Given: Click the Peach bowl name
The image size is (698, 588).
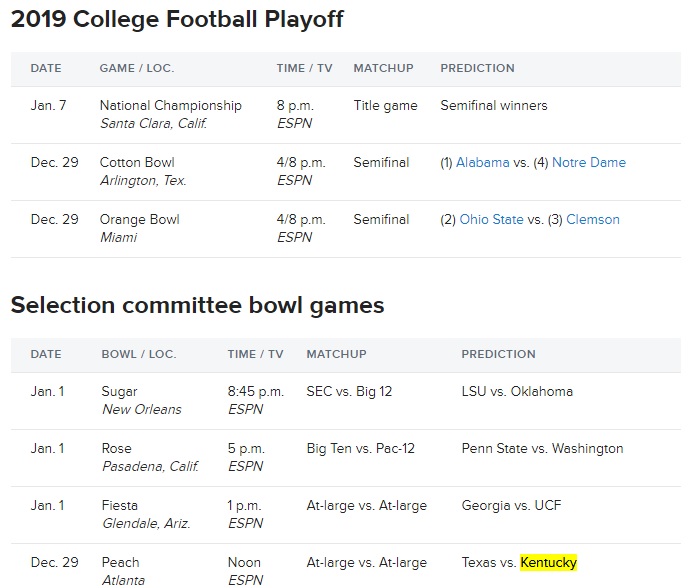Looking at the screenshot, I should (120, 563).
